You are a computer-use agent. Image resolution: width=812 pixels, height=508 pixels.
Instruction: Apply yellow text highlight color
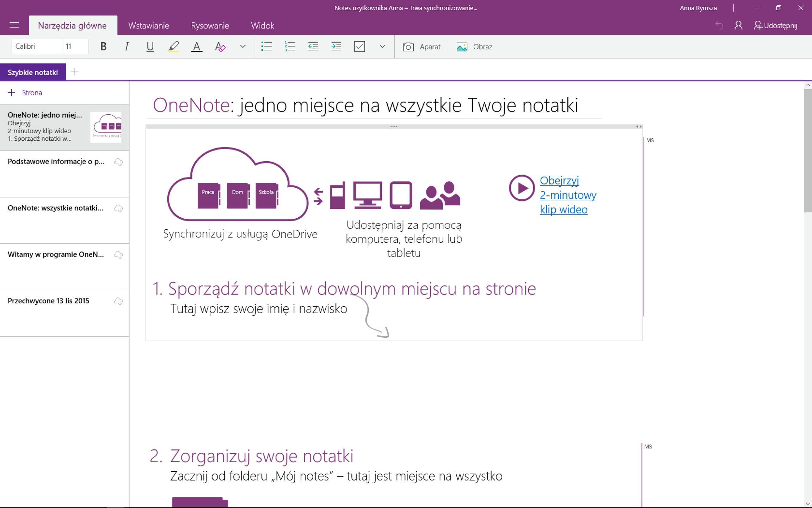click(173, 47)
